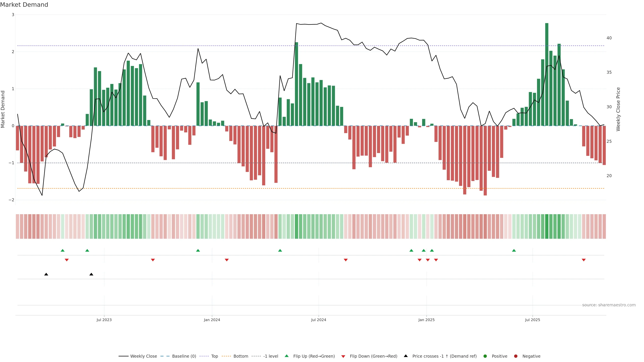The image size is (644, 362).
Task: Click the Jul 2024 x-axis label
Action: tap(318, 320)
